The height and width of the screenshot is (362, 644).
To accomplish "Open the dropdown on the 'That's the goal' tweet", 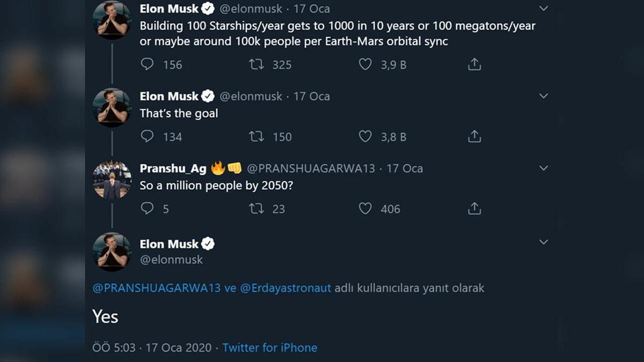I will coord(544,96).
